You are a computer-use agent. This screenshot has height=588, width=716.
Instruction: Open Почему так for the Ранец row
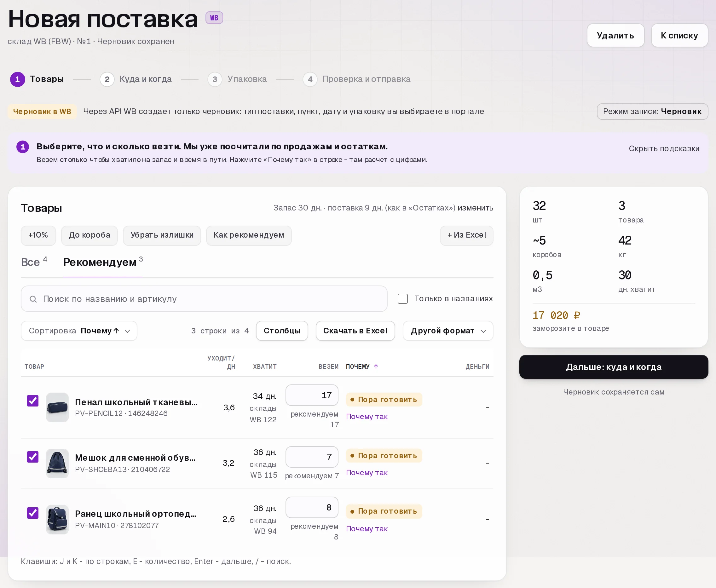367,529
